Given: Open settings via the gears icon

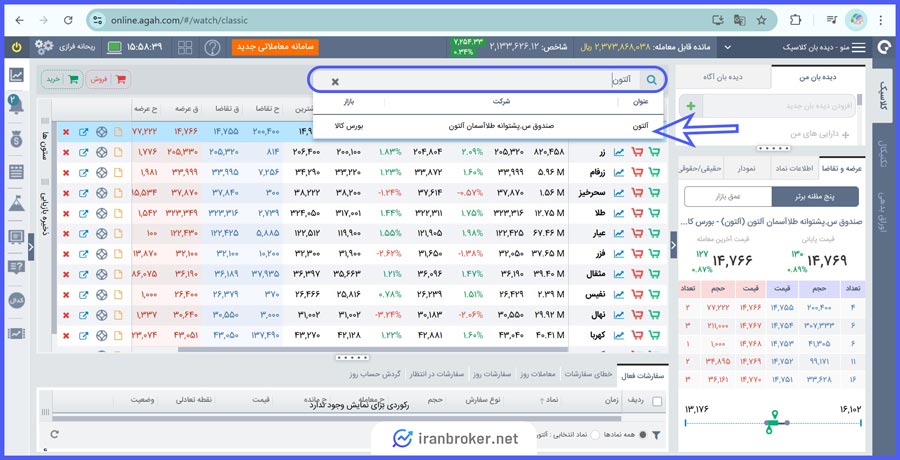Looking at the screenshot, I should pos(44,47).
